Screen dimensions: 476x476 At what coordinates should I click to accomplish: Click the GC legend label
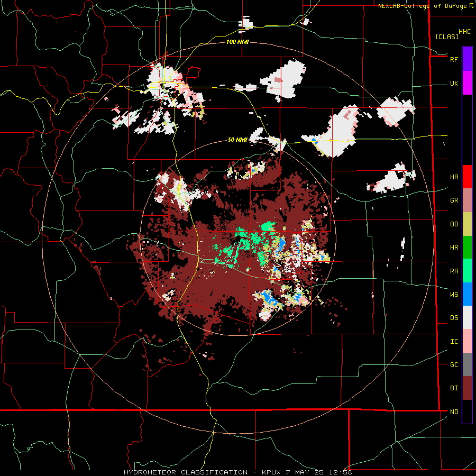click(454, 365)
